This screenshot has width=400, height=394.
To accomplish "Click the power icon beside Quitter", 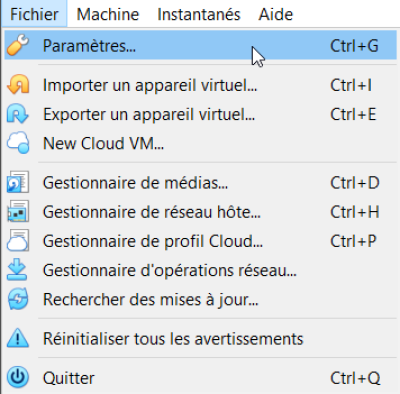I will point(18,377).
